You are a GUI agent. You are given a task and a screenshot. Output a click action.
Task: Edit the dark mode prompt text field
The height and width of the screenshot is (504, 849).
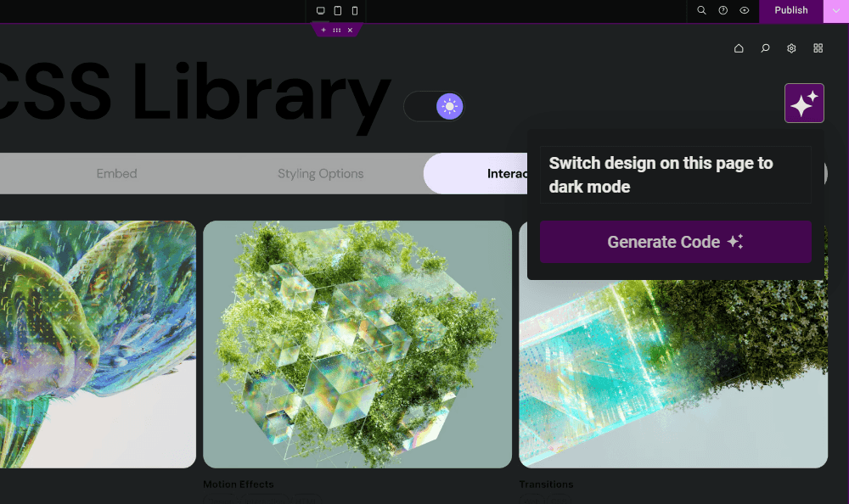[675, 175]
